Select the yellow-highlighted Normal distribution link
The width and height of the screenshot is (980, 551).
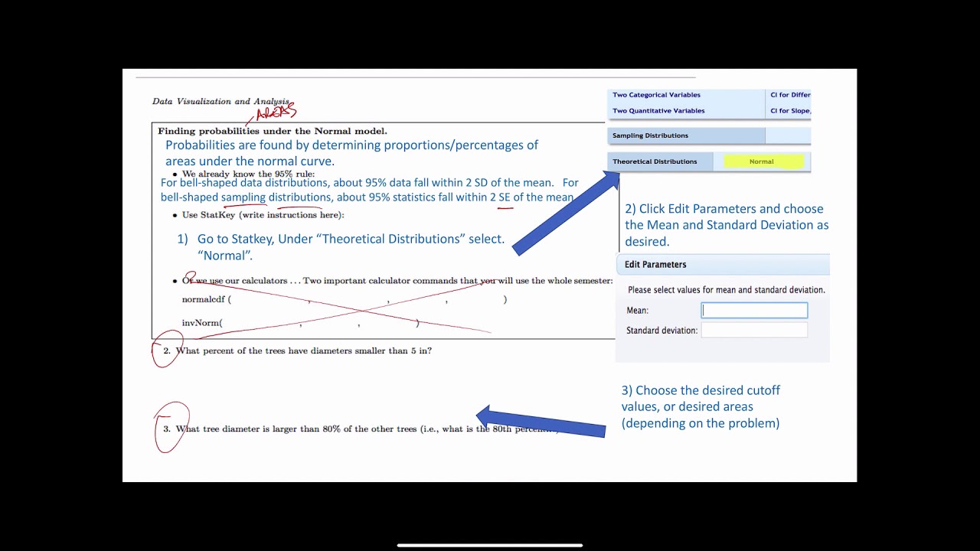point(763,161)
